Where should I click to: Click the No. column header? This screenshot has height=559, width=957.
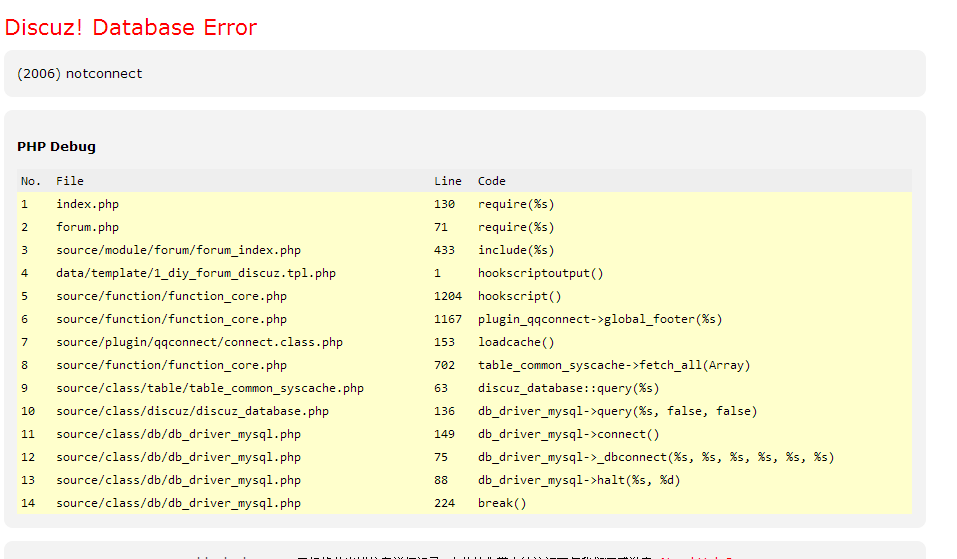(x=31, y=181)
